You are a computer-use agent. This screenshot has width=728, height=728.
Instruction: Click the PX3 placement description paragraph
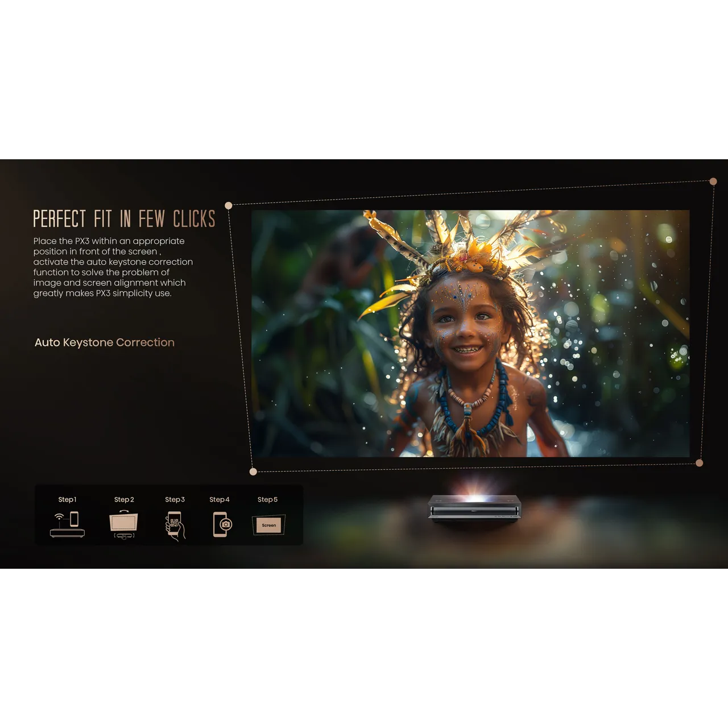[113, 267]
